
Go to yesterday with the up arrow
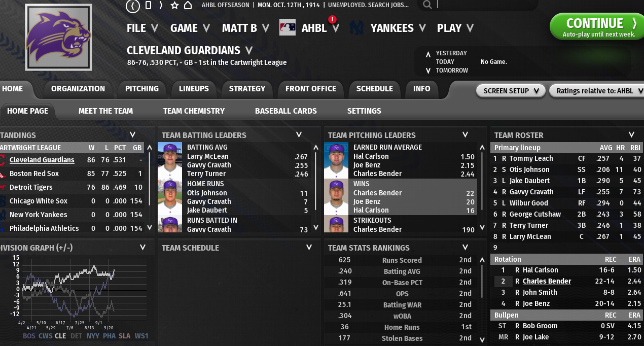428,54
